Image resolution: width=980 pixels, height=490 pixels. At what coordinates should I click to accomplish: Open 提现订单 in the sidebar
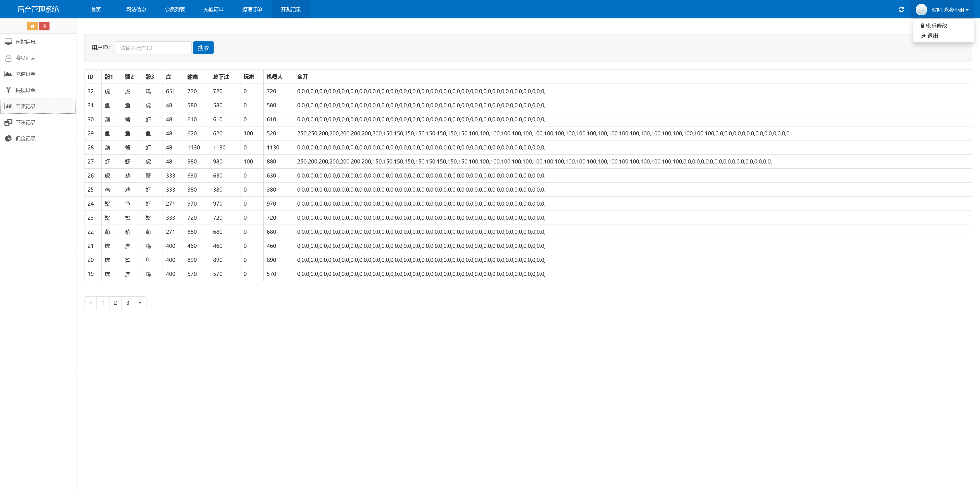click(26, 90)
